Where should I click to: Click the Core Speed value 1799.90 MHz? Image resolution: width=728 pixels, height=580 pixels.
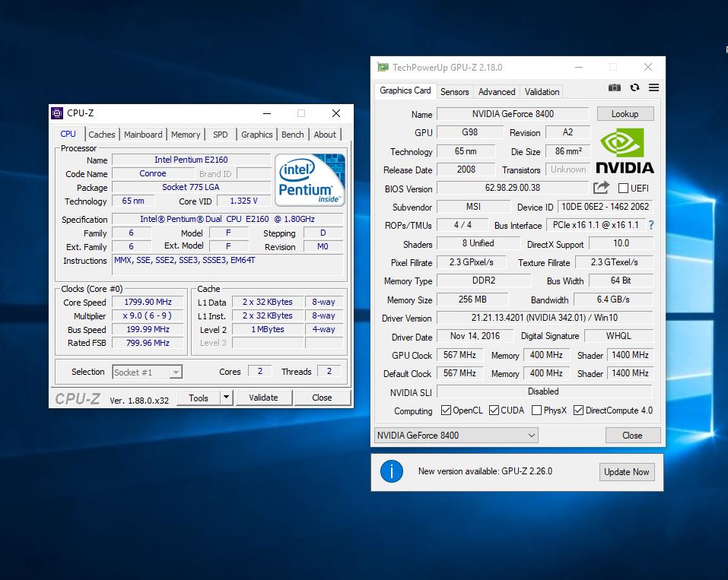click(x=148, y=302)
